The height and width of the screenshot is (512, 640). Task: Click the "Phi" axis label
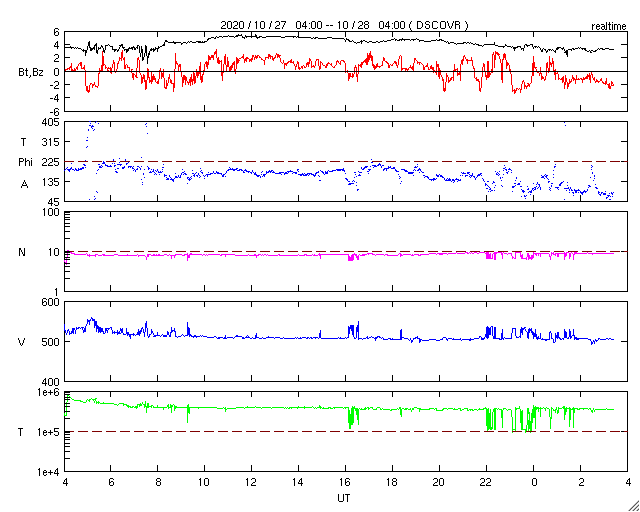pos(24,162)
